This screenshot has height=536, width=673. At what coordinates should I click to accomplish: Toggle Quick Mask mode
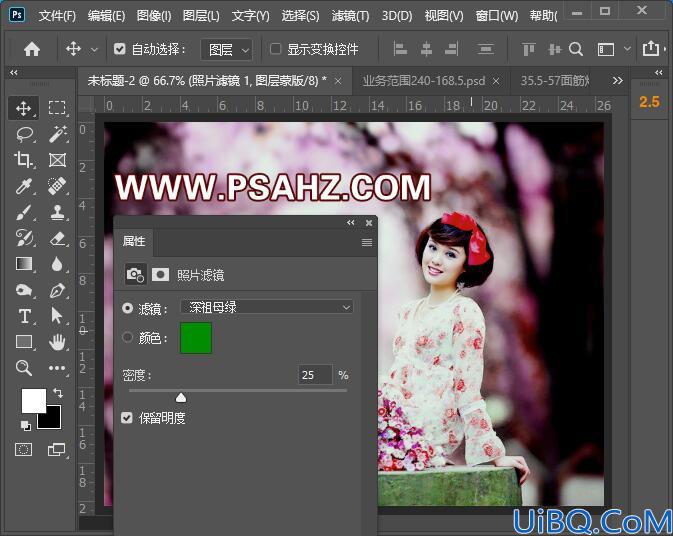(x=23, y=449)
